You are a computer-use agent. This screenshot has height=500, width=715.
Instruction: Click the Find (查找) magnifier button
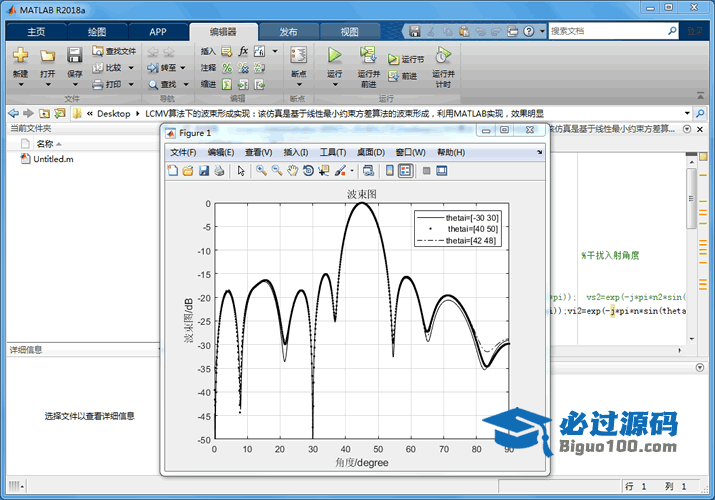click(x=162, y=85)
